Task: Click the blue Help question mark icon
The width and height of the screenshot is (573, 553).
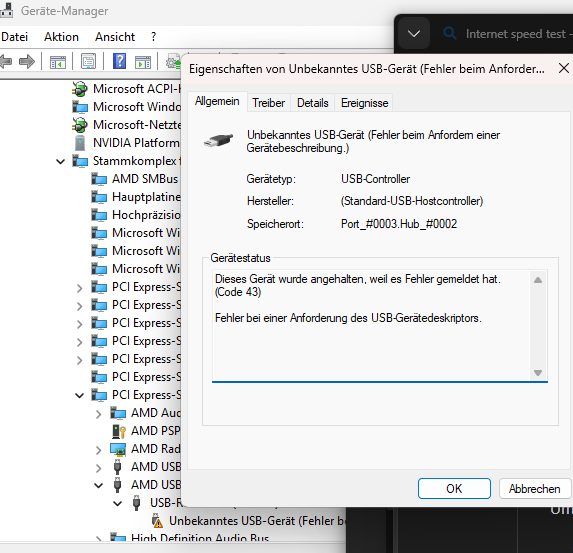Action: 119,61
